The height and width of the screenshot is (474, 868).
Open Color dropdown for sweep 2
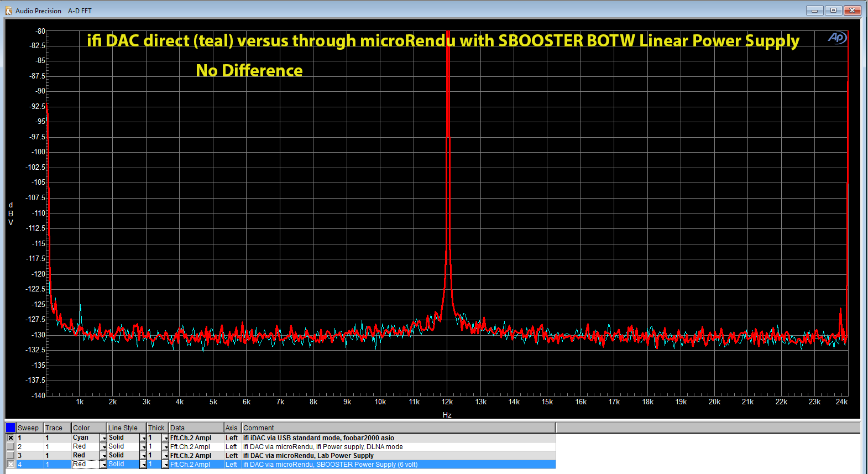click(x=103, y=447)
